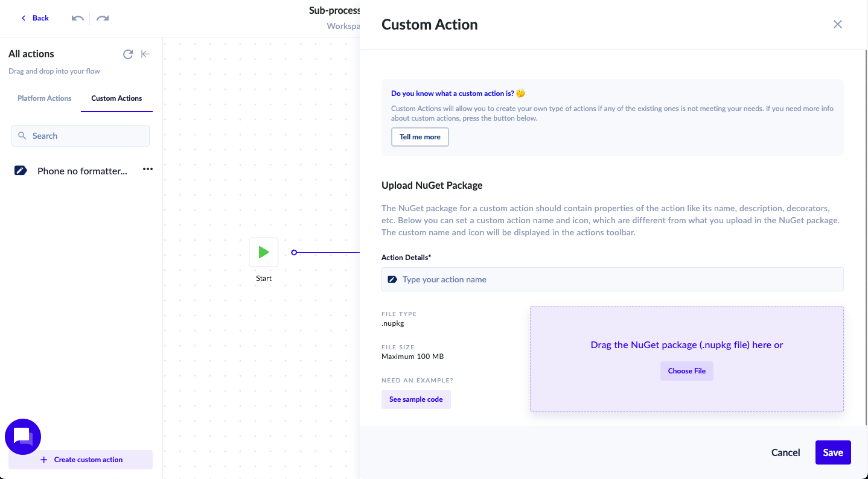The height and width of the screenshot is (479, 868).
Task: Cancel the custom action dialog
Action: click(x=785, y=452)
